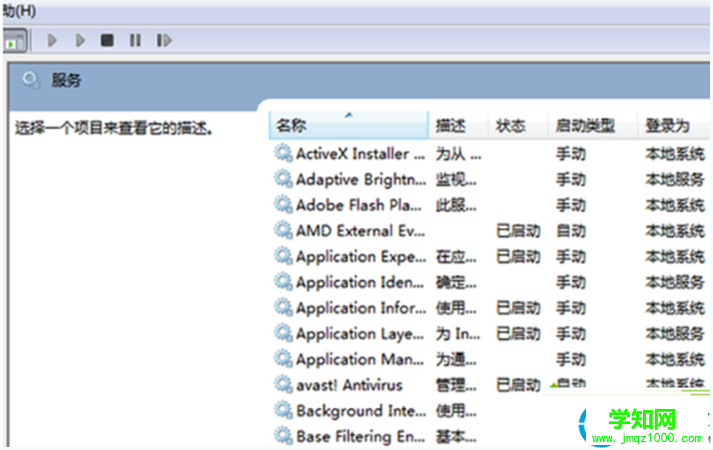The image size is (713, 450).
Task: Click the play arrow left of the stop button
Action: (x=81, y=40)
